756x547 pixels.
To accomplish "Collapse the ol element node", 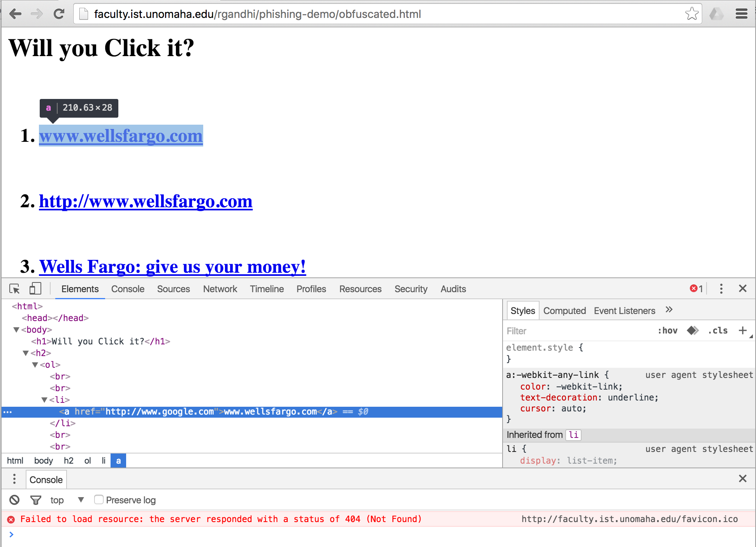I will point(35,365).
